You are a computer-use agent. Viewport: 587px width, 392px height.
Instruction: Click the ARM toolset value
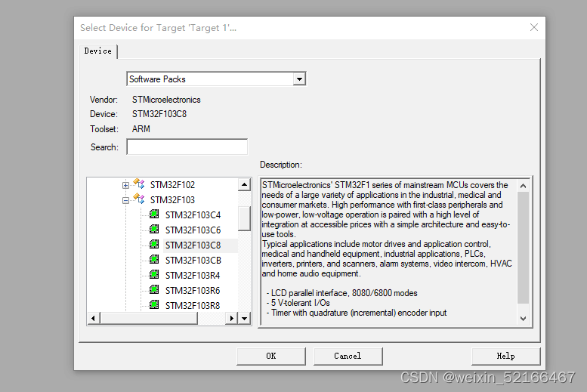click(x=141, y=129)
